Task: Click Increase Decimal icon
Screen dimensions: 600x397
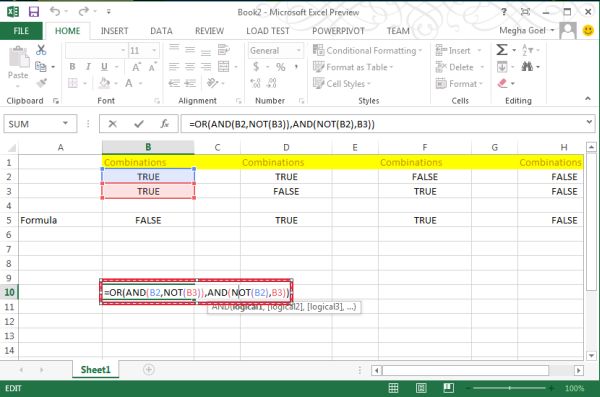Action: coord(256,83)
